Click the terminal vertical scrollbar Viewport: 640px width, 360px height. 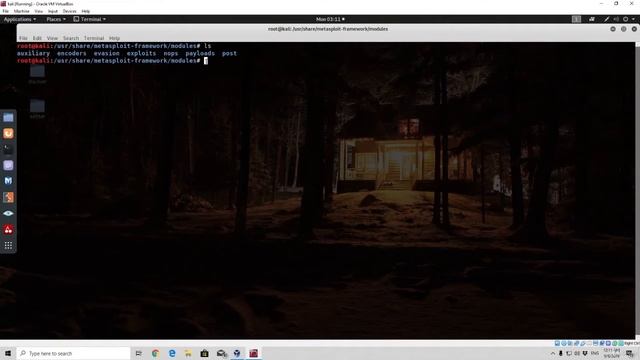pyautogui.click(x=637, y=190)
